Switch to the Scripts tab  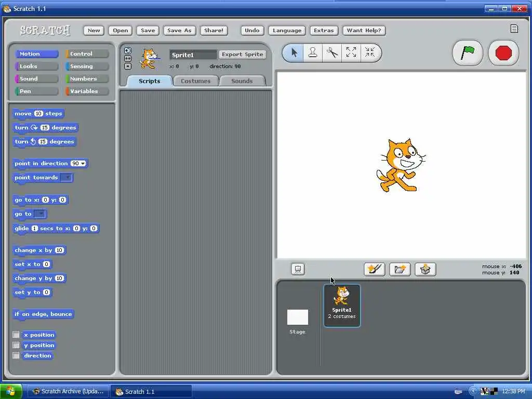[x=149, y=81]
